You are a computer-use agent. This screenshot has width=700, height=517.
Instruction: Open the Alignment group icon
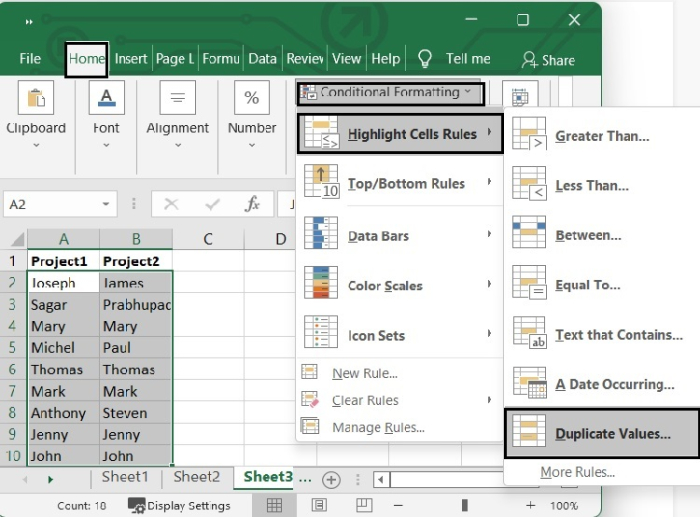coord(177,98)
